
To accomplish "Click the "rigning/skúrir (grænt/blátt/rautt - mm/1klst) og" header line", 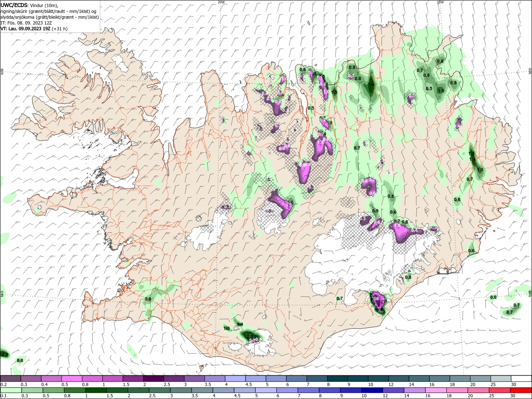I will [49, 11].
